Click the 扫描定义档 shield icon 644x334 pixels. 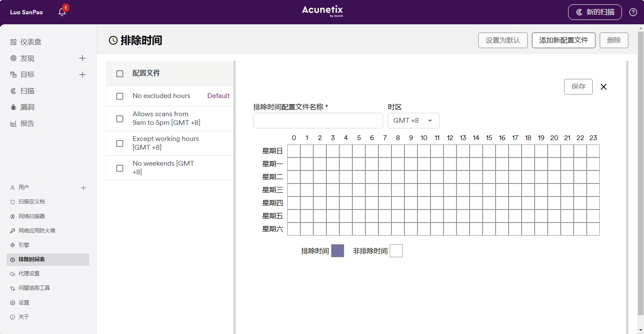(x=13, y=202)
